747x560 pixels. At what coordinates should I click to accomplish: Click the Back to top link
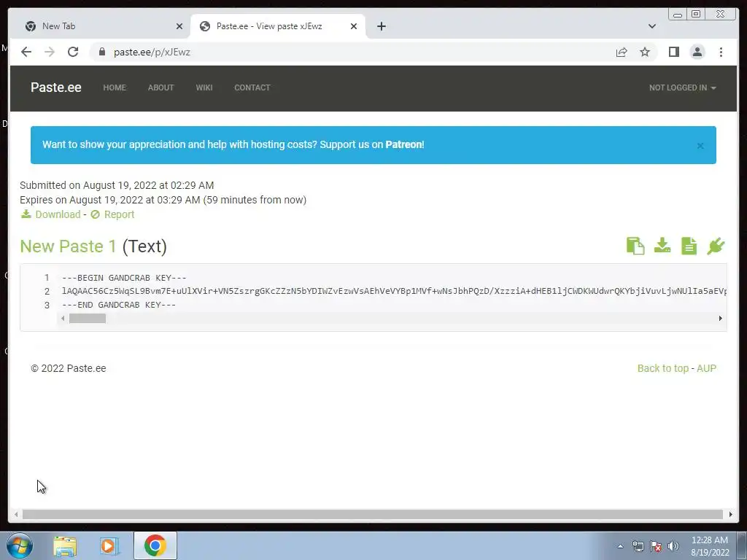point(662,368)
